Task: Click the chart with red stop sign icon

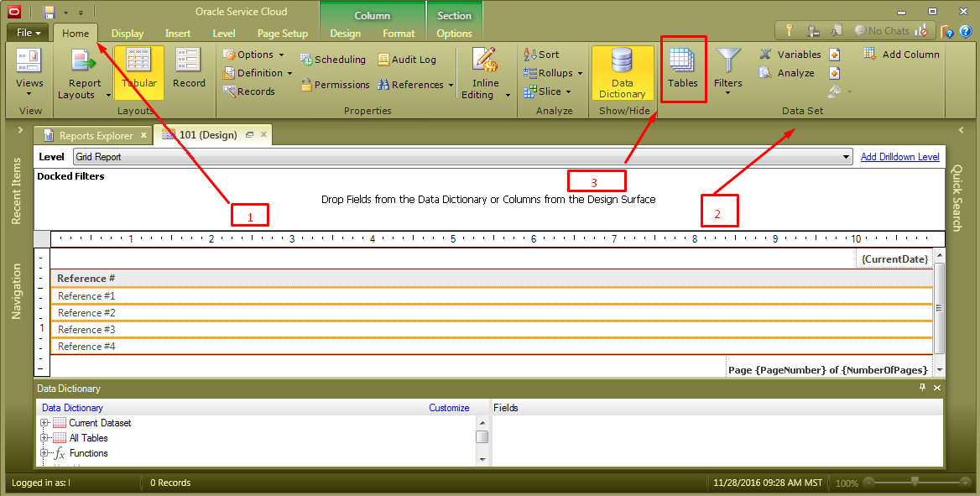Action: [921, 30]
